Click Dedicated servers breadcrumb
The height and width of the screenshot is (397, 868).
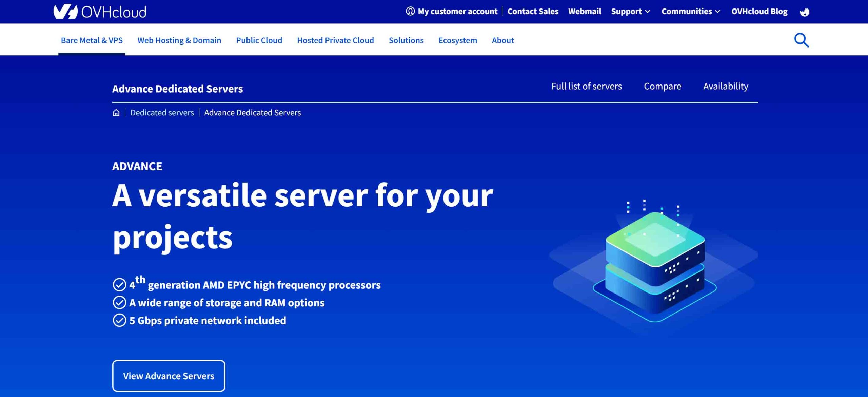[162, 113]
